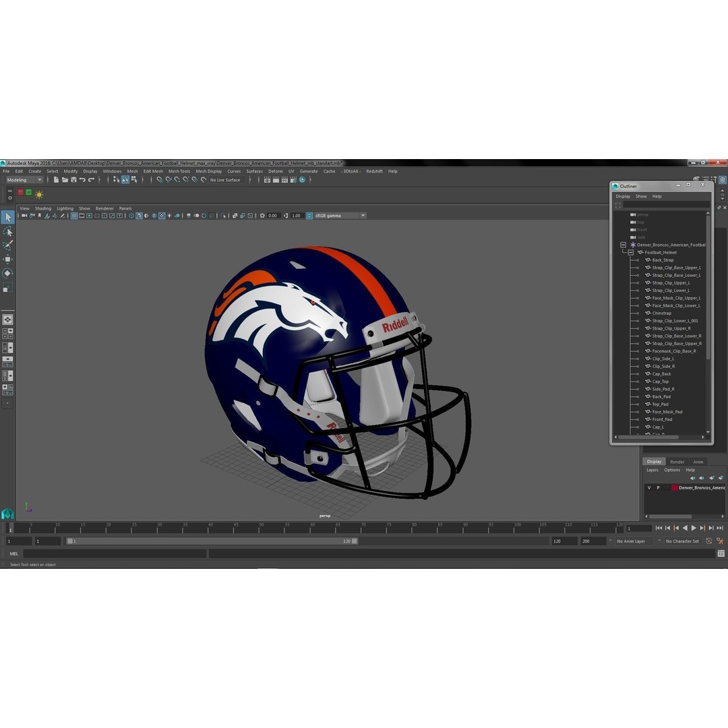Open the Modeling menu set dropdown
The width and height of the screenshot is (728, 728).
(x=24, y=180)
